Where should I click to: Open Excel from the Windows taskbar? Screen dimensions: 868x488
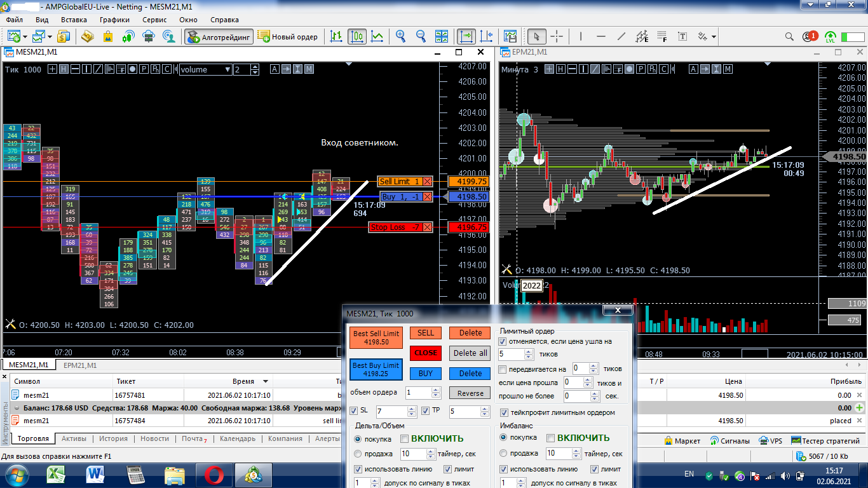pyautogui.click(x=57, y=475)
